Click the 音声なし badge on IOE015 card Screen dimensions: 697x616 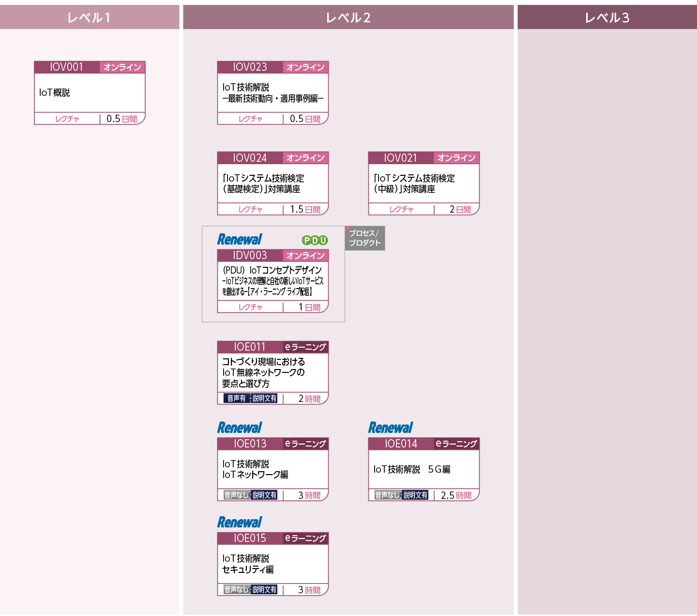click(237, 589)
